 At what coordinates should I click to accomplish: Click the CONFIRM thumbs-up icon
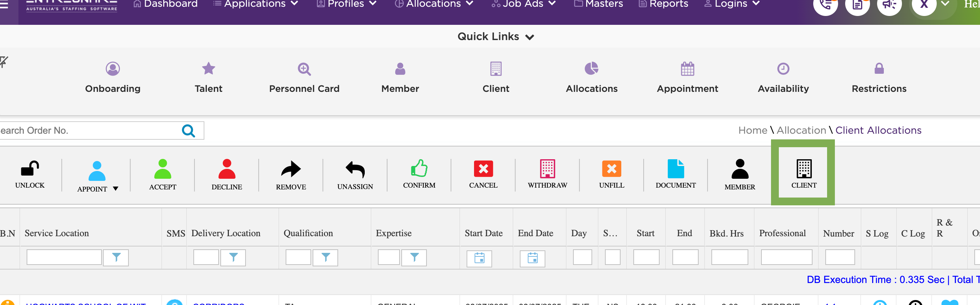419,168
